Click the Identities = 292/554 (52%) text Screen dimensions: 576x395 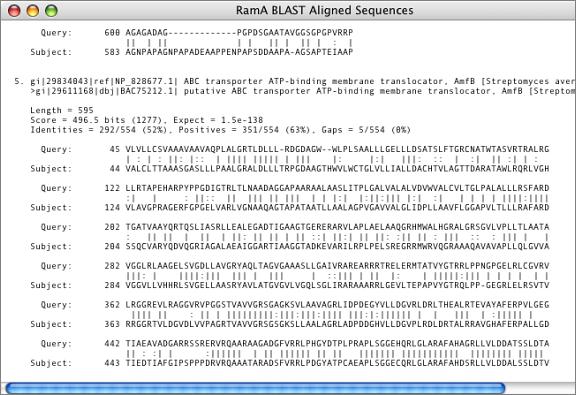[98, 130]
